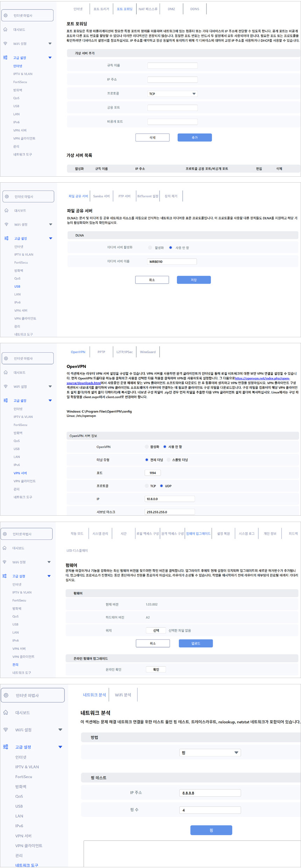
Task: Click the WiFi icon in the 포트 포워딩 page sidebar
Action: coord(5,43)
